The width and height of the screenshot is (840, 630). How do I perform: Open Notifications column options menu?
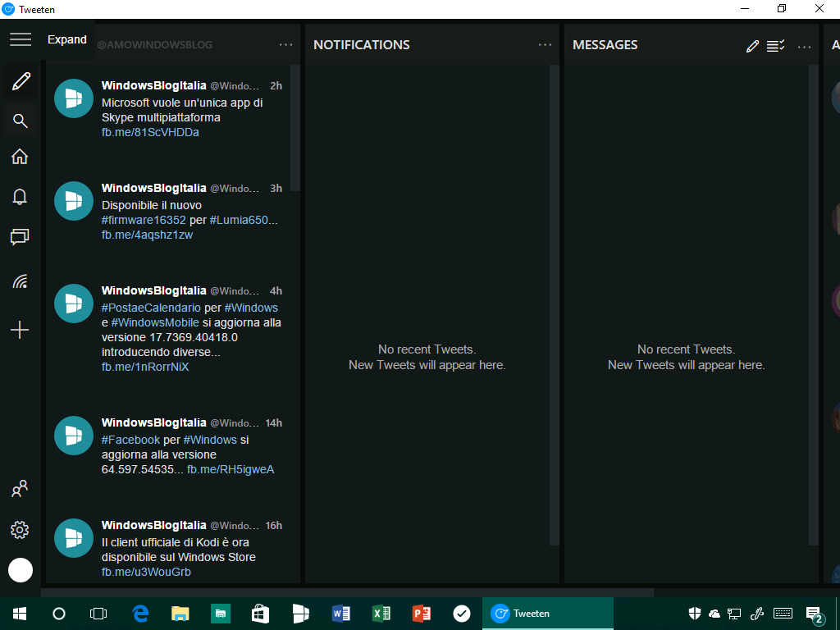(x=546, y=45)
